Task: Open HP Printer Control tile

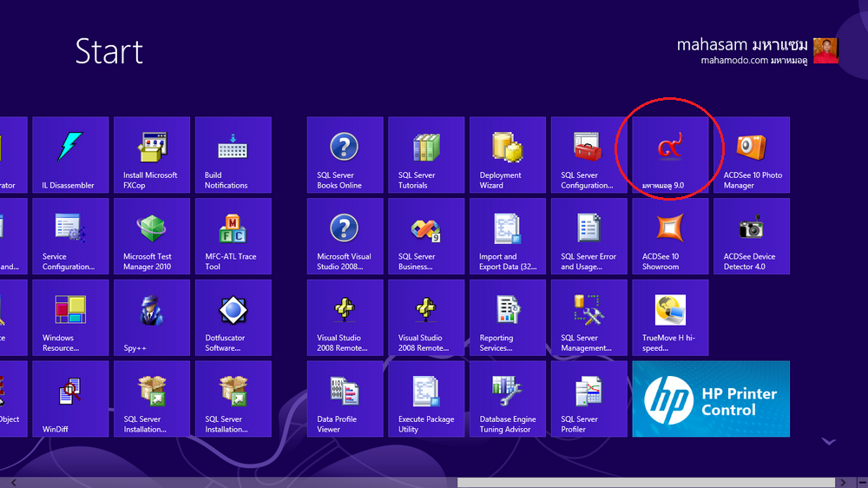Action: pyautogui.click(x=711, y=399)
